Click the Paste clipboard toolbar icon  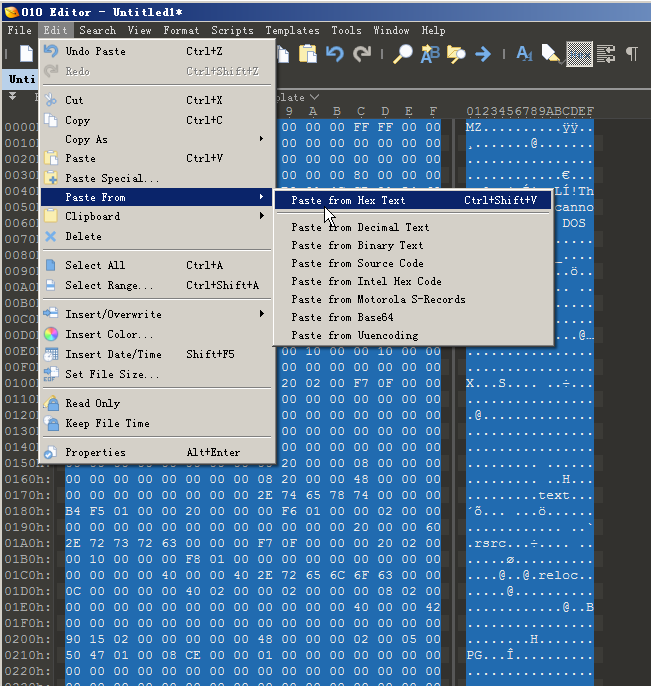[308, 54]
